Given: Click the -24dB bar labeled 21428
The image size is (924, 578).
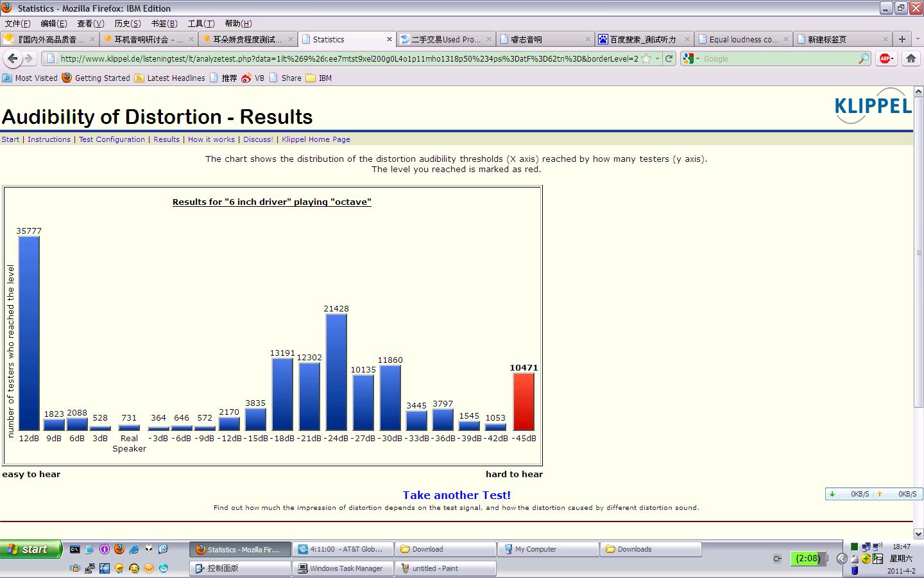Looking at the screenshot, I should click(336, 372).
